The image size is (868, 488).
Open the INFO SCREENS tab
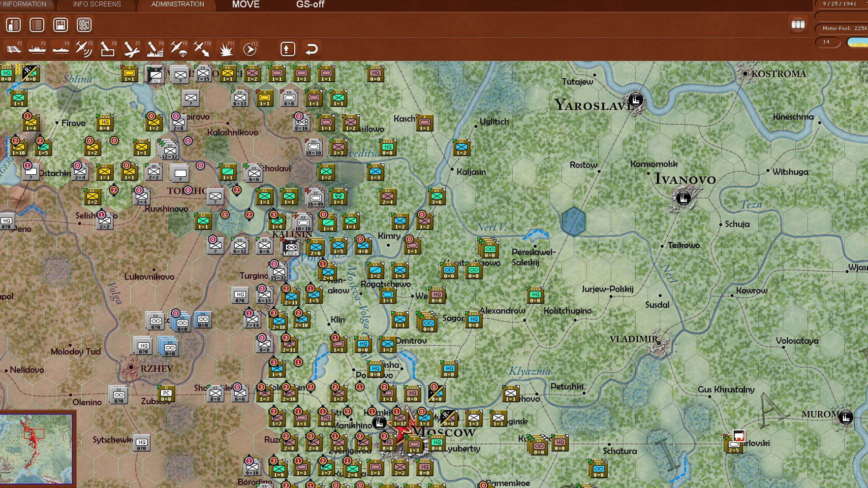(x=97, y=4)
